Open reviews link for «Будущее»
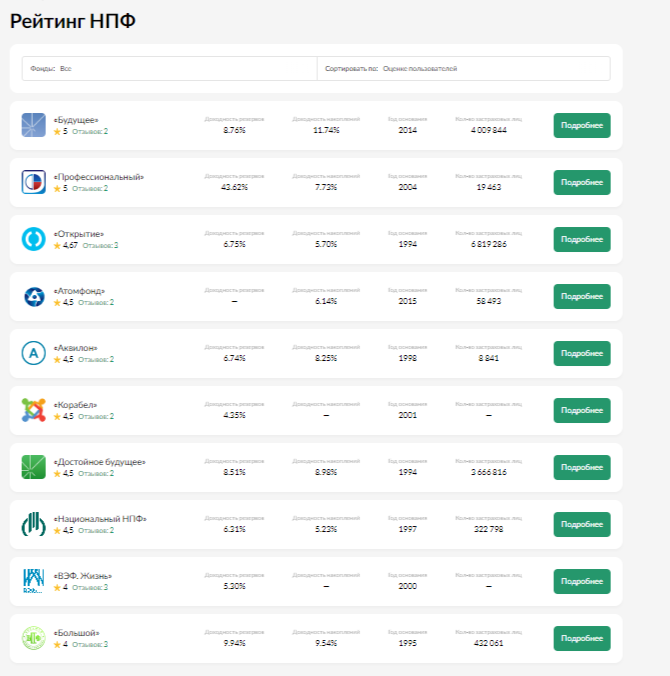The image size is (670, 676). tap(90, 131)
